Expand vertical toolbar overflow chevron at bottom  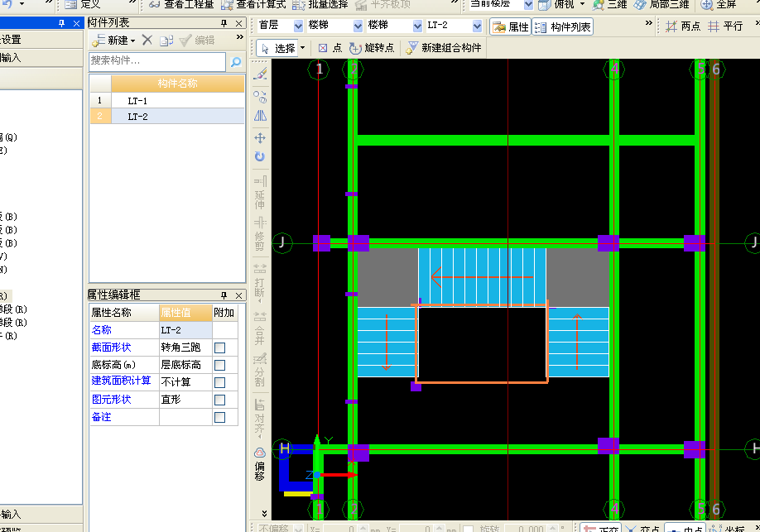pos(264,514)
